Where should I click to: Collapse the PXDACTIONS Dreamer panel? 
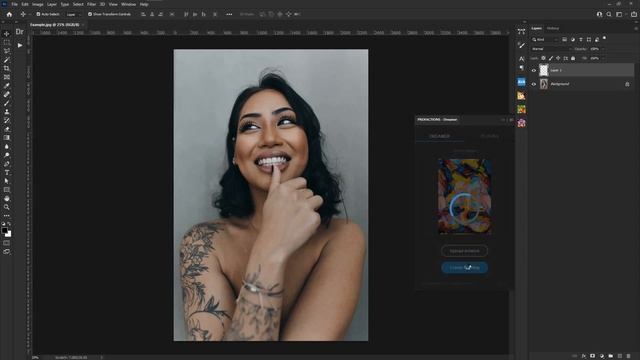click(x=503, y=120)
